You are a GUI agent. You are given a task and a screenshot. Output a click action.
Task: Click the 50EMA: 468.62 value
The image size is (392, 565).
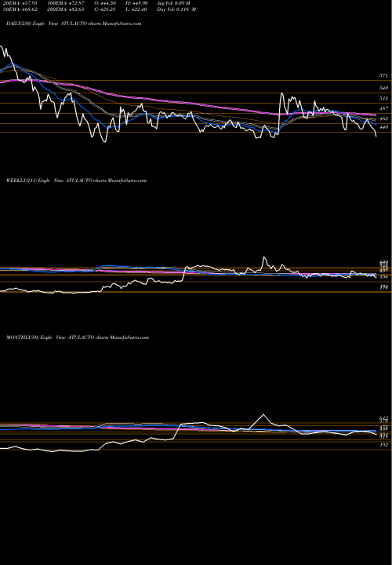19,9
